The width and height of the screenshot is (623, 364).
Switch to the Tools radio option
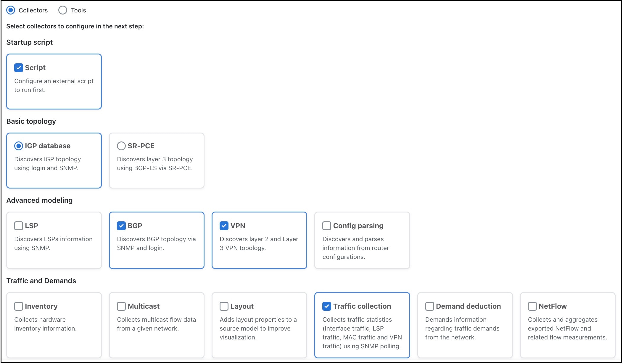point(63,10)
